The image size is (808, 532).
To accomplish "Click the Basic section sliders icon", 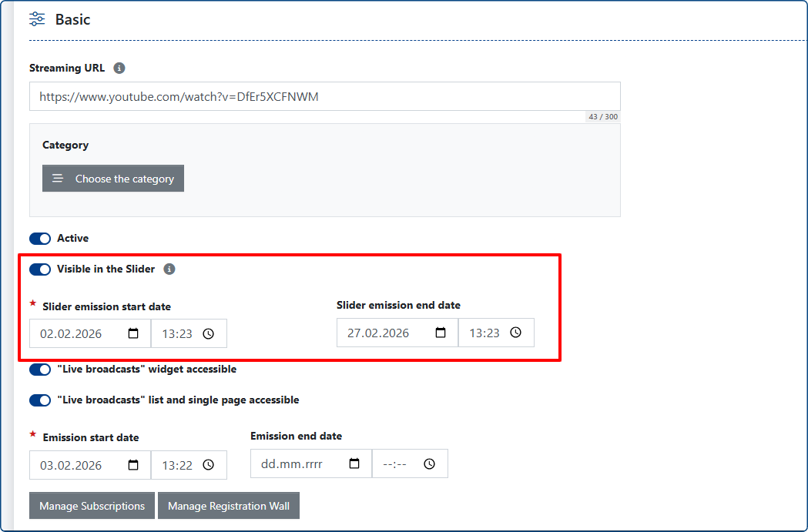I will [x=37, y=19].
